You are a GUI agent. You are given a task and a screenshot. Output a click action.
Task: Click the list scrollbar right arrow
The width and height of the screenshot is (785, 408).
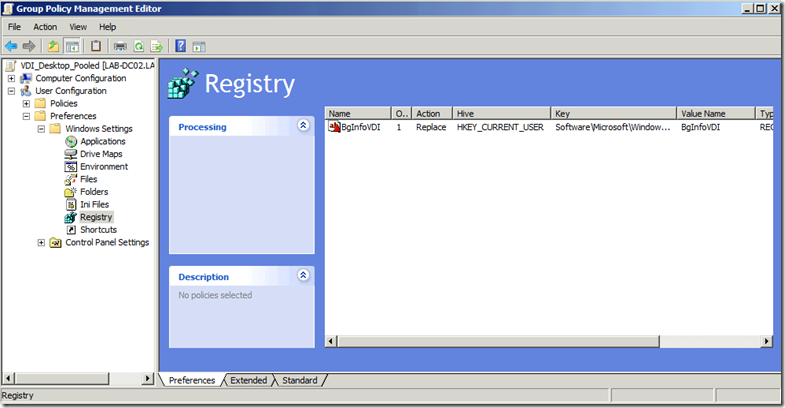766,341
